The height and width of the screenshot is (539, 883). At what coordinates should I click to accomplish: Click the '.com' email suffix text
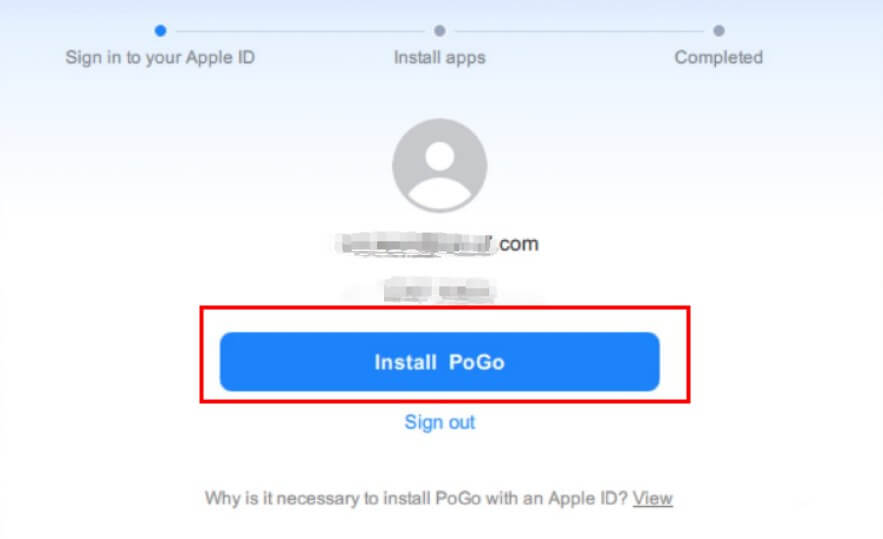click(518, 244)
